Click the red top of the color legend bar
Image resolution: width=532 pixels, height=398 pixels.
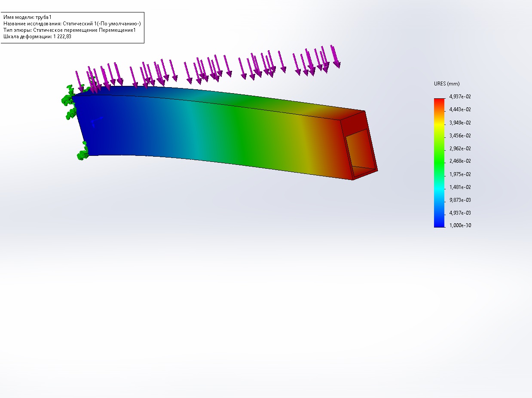coord(440,102)
